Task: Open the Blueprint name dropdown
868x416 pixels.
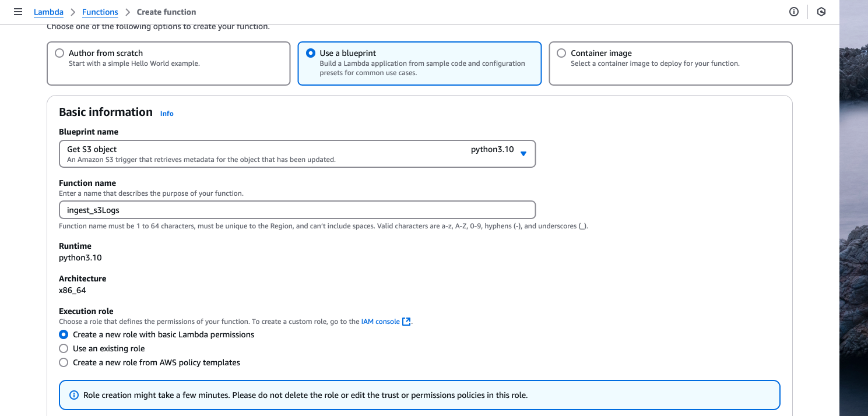Action: 297,154
